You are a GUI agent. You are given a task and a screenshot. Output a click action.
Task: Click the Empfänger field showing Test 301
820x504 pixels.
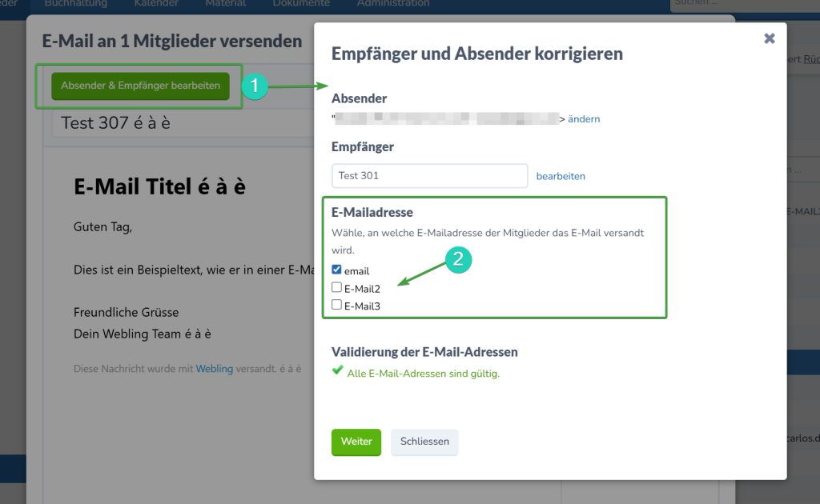[x=429, y=176]
